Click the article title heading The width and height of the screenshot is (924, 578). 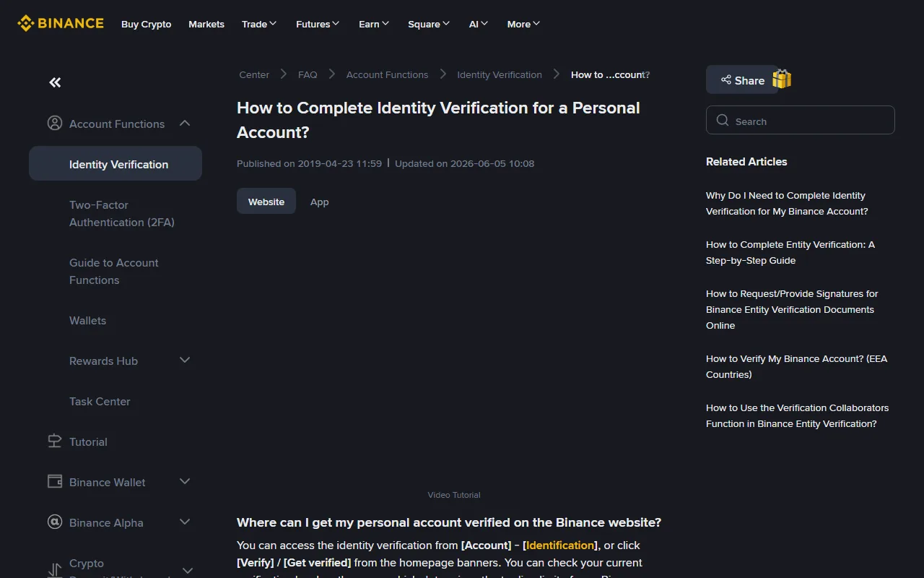pos(438,120)
